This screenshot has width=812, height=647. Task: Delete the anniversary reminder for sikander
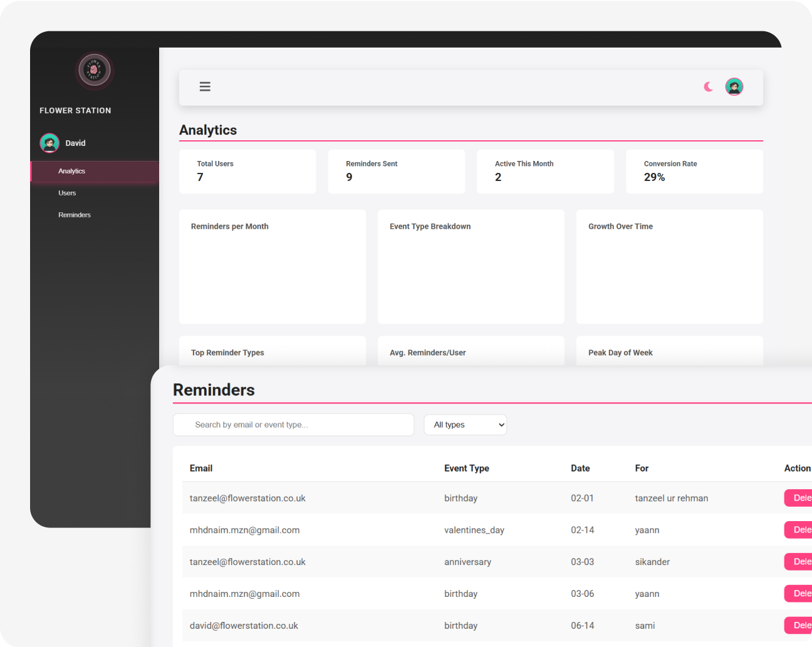pyautogui.click(x=799, y=562)
